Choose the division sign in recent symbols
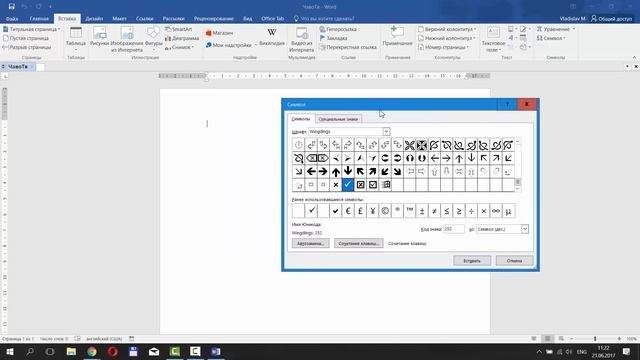Screen dimensions: 640x360 click(471, 211)
